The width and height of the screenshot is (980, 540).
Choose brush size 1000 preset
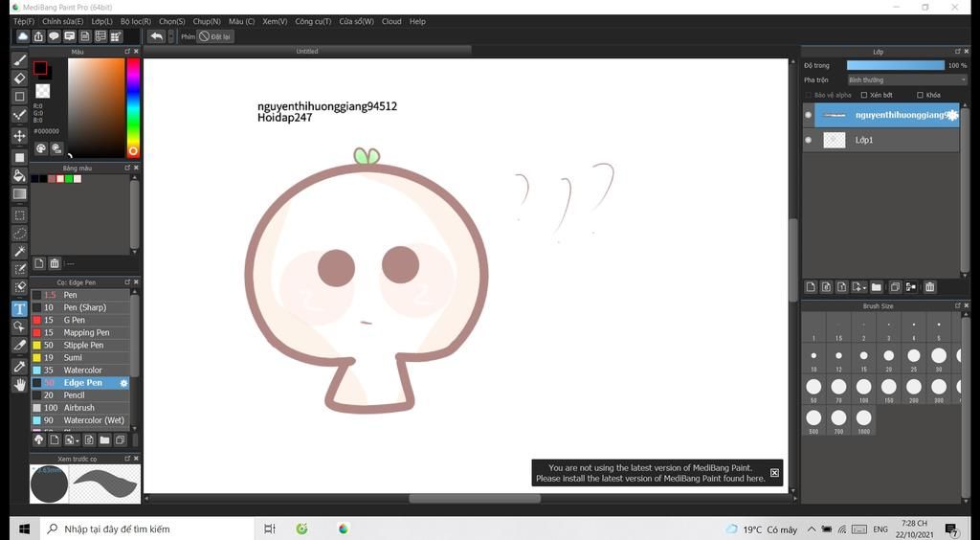(864, 420)
